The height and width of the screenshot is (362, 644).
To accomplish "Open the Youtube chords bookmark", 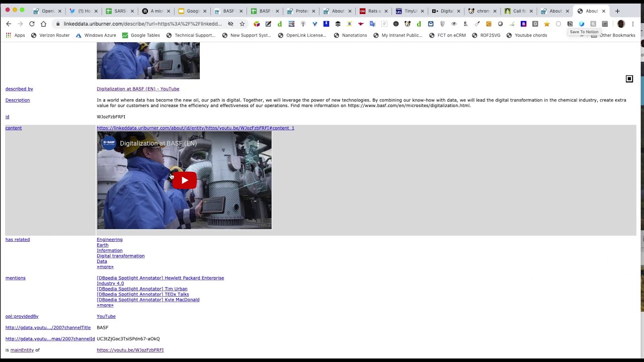I will tap(526, 35).
